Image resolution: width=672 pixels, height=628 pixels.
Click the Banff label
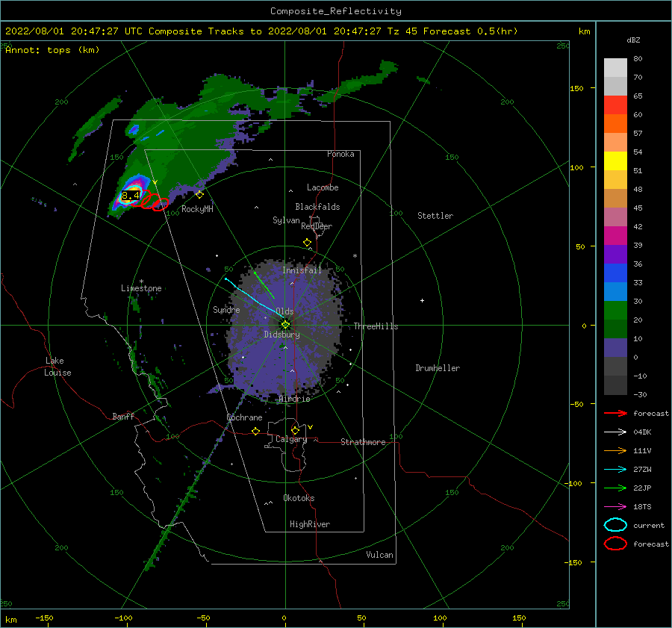123,416
